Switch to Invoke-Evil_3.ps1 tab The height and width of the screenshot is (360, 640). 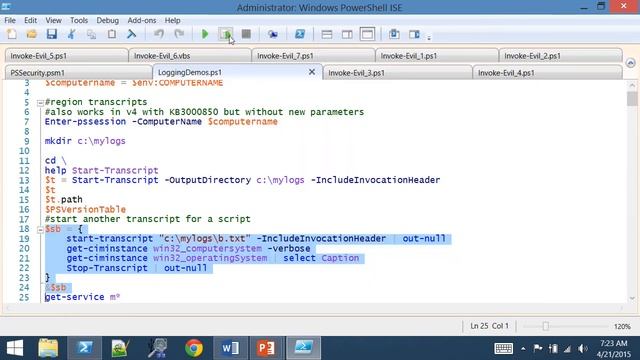(397, 73)
